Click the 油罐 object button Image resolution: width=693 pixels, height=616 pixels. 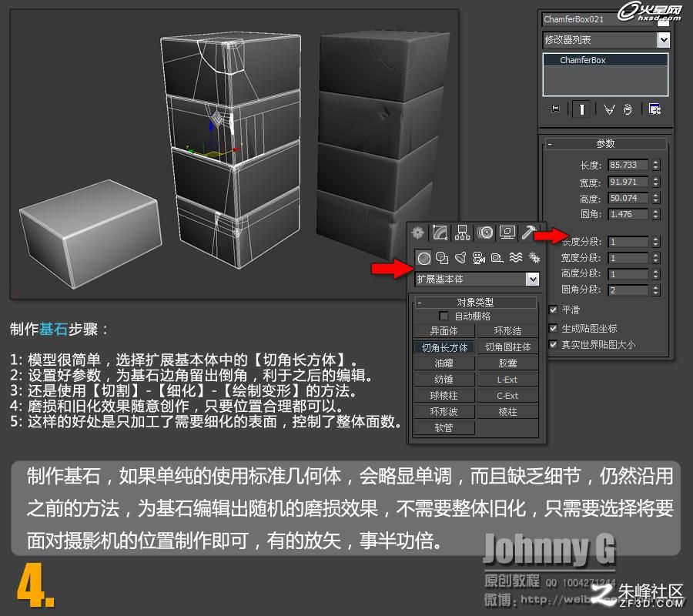point(444,363)
